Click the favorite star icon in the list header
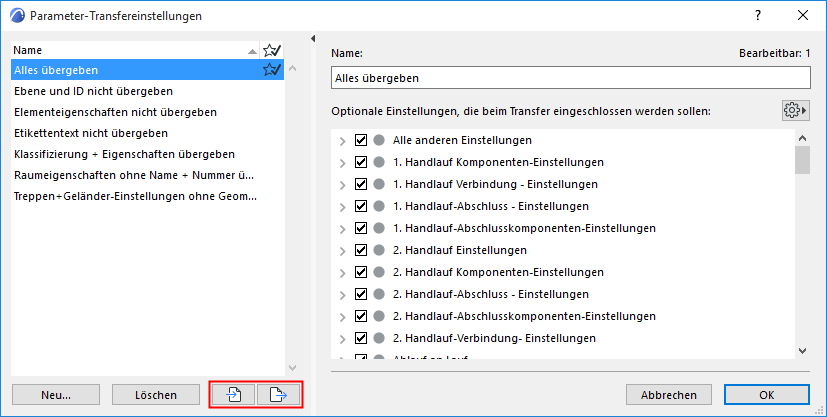The image size is (827, 417). coord(270,50)
